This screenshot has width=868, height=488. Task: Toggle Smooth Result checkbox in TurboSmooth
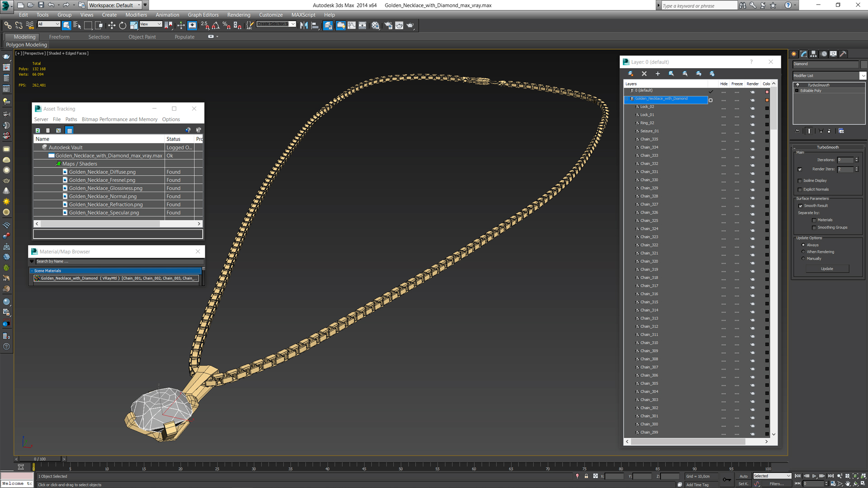coord(801,206)
